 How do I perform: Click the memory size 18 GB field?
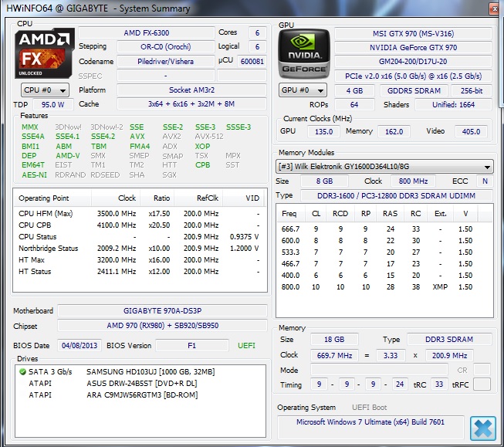pos(334,340)
